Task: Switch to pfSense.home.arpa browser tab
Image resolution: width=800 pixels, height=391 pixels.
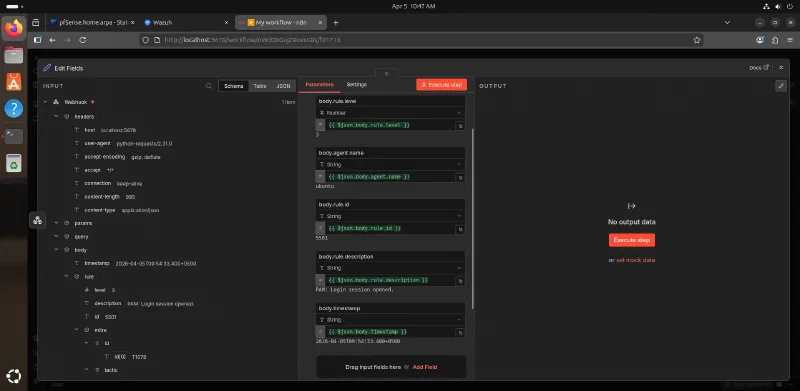Action: [92, 22]
